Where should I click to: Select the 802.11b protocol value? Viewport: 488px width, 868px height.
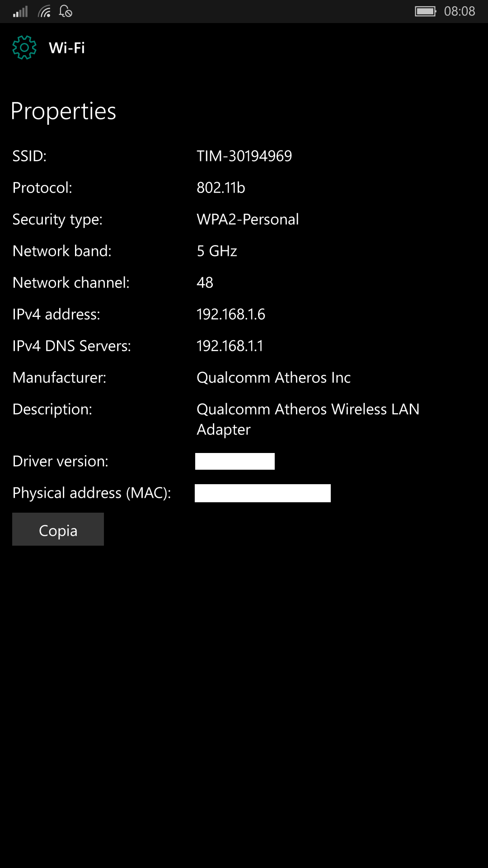(221, 188)
